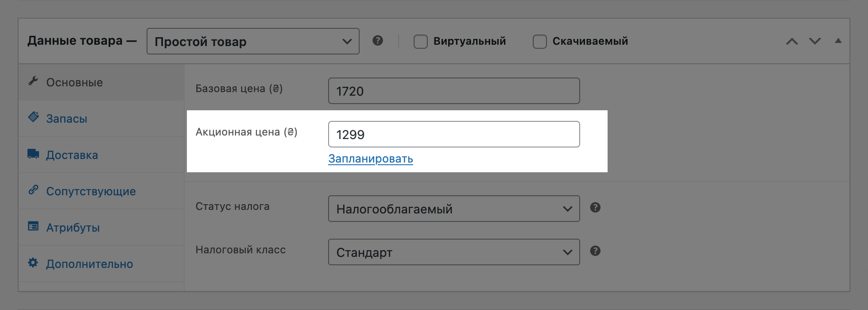
Task: Click the chain link icon for Сопутствующие
Action: point(33,190)
